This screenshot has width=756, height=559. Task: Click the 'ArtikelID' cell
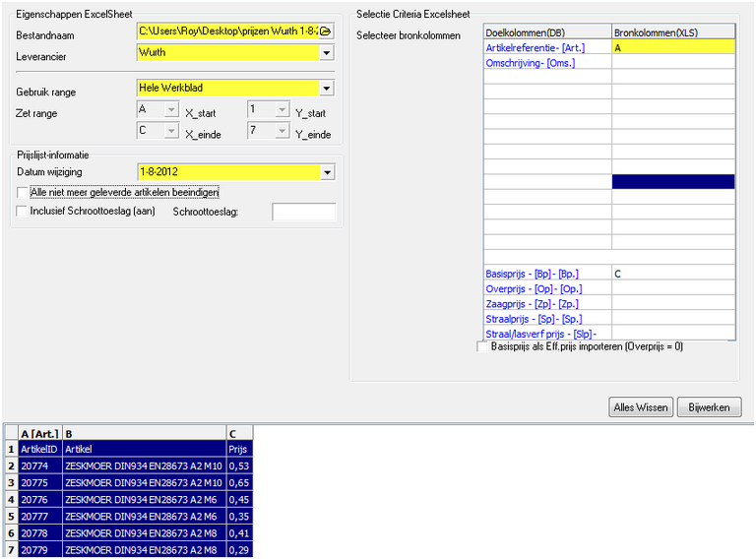pos(40,449)
